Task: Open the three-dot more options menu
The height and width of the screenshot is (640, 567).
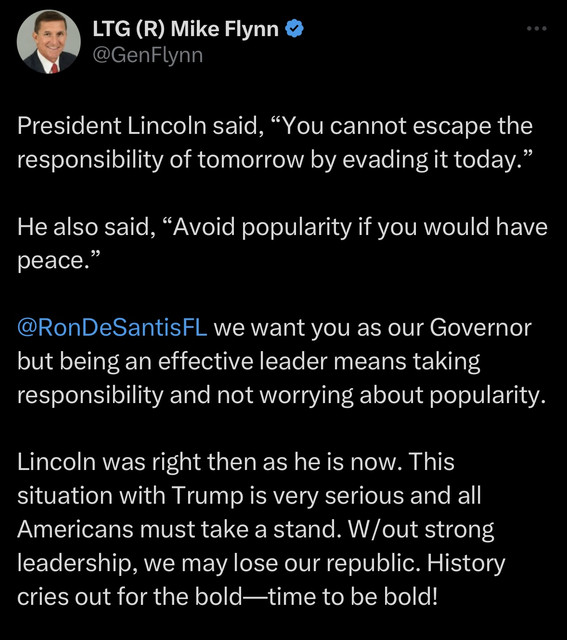Action: pyautogui.click(x=536, y=29)
